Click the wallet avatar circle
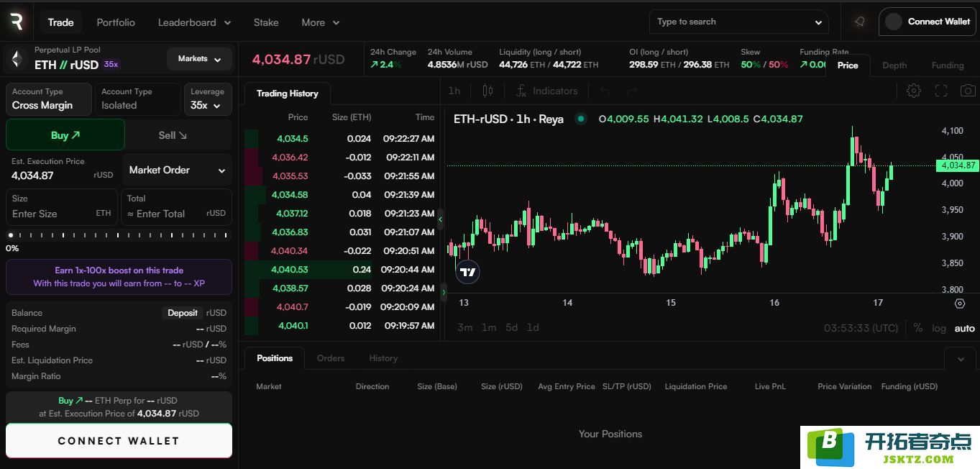 (894, 22)
